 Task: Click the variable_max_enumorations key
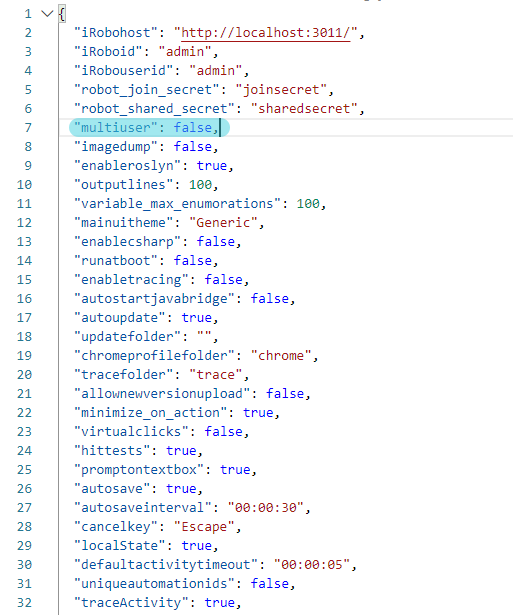pos(177,204)
